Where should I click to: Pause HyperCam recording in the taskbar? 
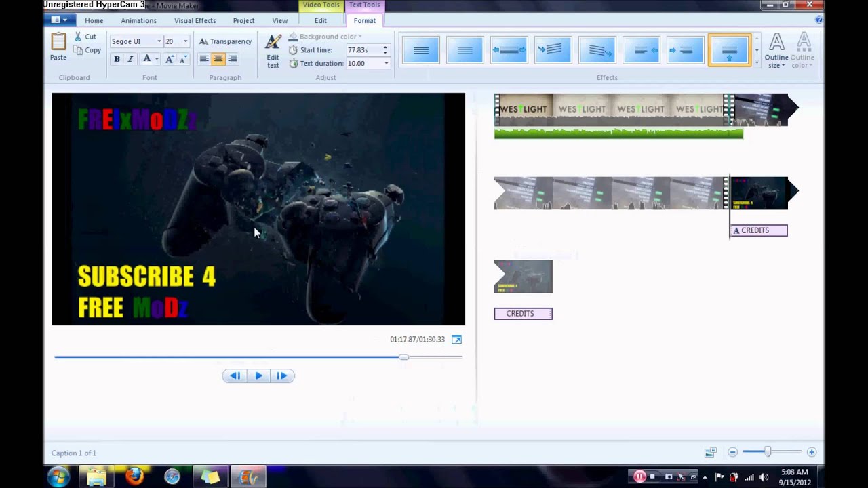639,476
